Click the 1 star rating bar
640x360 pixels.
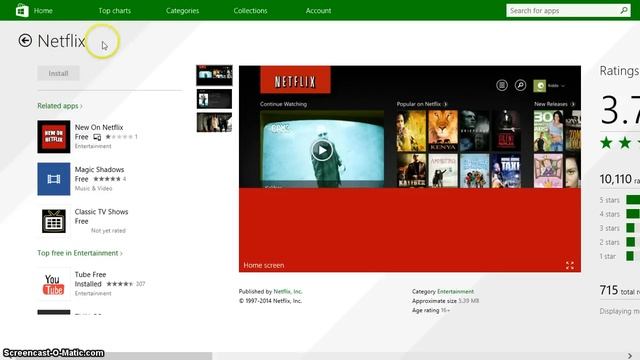[x=630, y=256]
